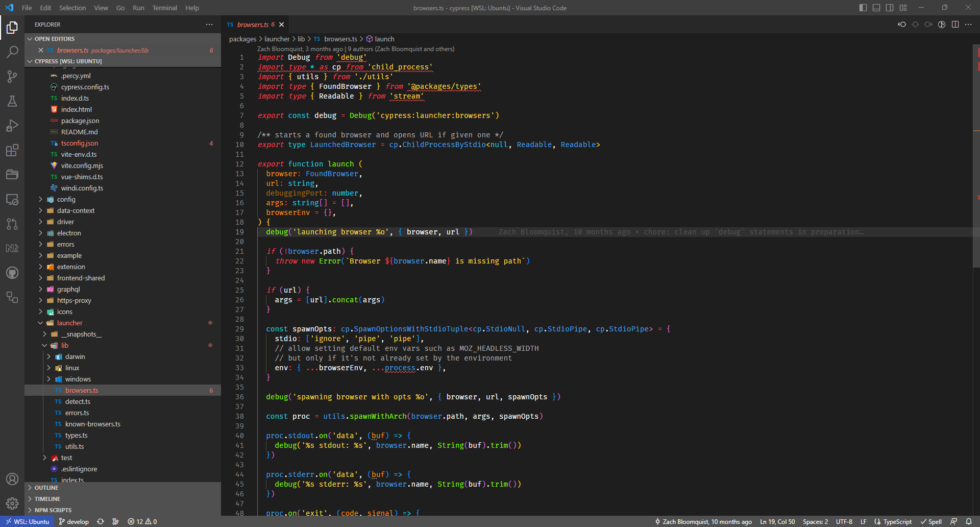Click the develop branch in status bar

(x=73, y=521)
